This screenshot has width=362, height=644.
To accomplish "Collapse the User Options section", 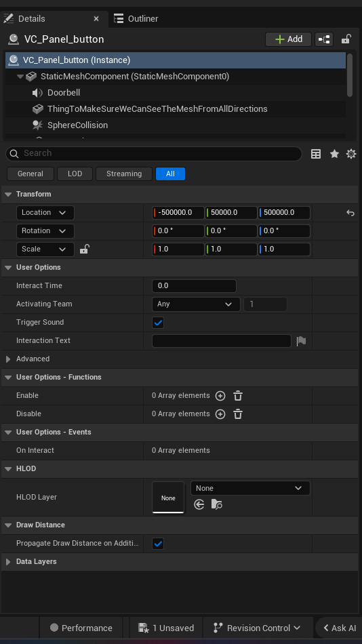I will [8, 267].
